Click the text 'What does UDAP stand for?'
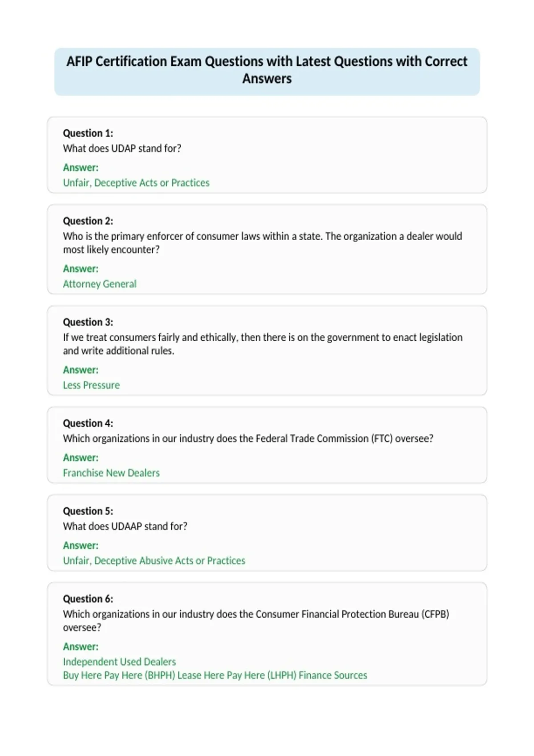 pos(122,148)
